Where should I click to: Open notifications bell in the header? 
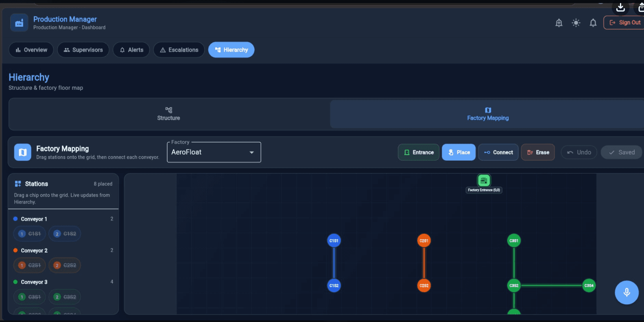pos(593,23)
